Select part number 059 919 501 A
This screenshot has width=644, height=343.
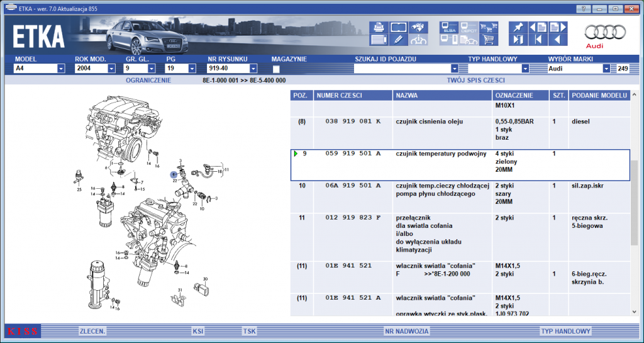353,154
